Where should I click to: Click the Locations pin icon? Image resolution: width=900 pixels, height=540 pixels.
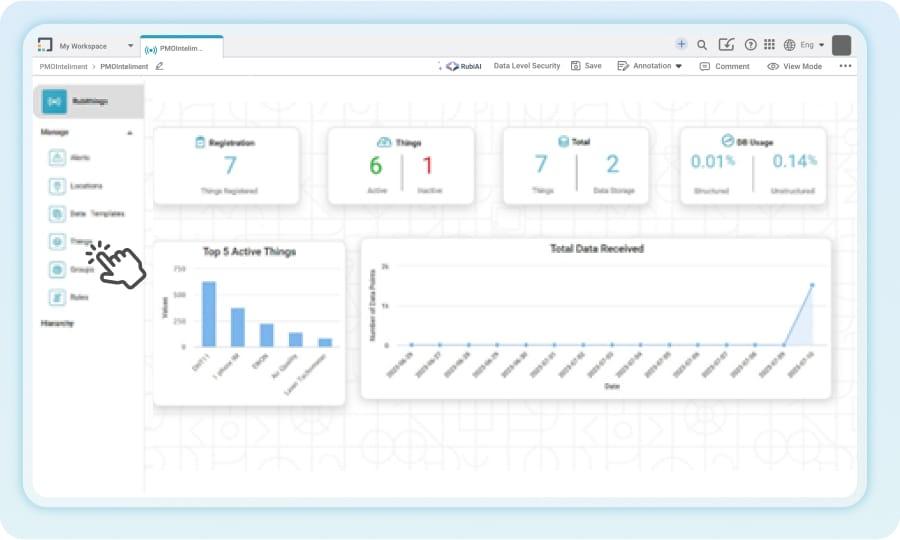pyautogui.click(x=57, y=185)
